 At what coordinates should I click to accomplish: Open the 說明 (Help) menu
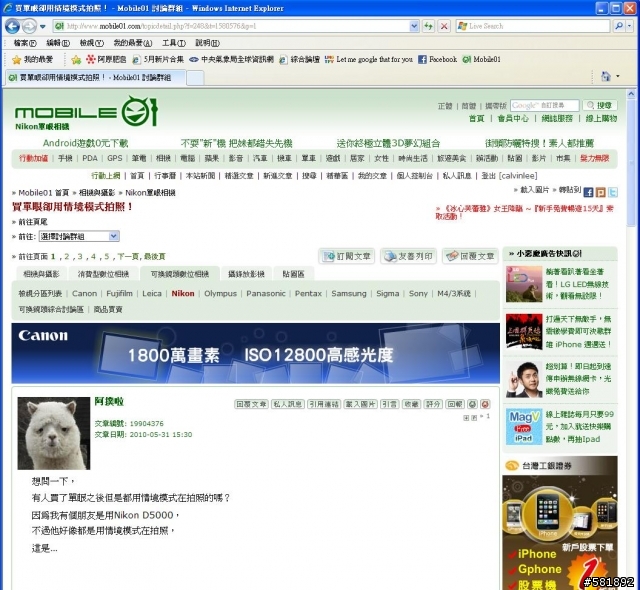(x=207, y=43)
